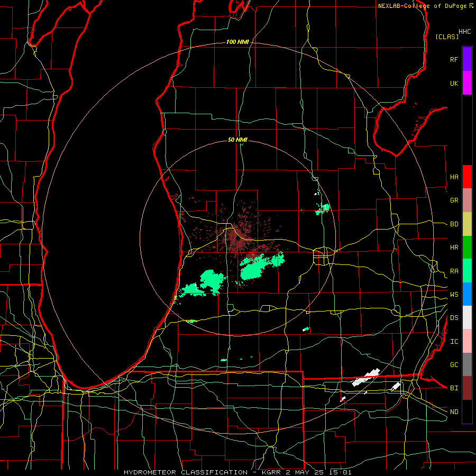
Task: Click the GR legend label
Action: click(x=454, y=200)
